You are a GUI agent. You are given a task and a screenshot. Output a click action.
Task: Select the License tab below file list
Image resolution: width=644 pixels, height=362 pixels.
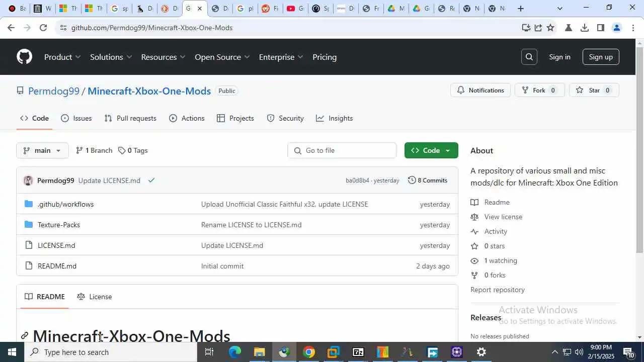coord(95,297)
